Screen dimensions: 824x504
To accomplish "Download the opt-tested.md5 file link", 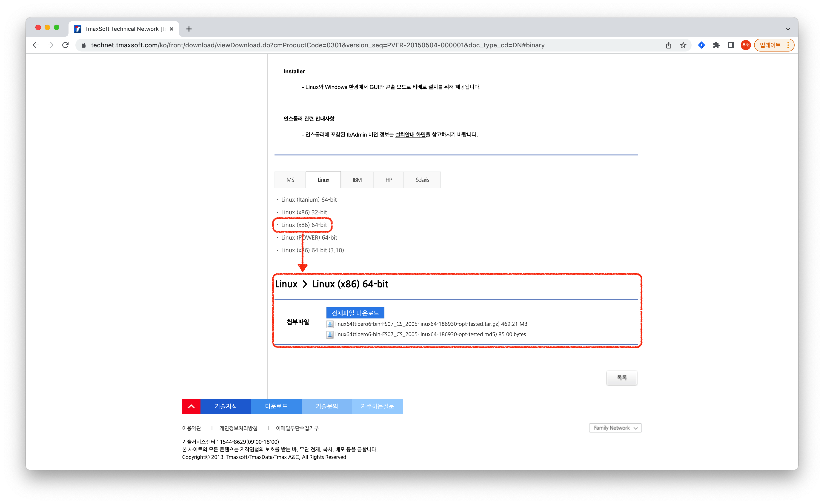I will click(x=430, y=335).
